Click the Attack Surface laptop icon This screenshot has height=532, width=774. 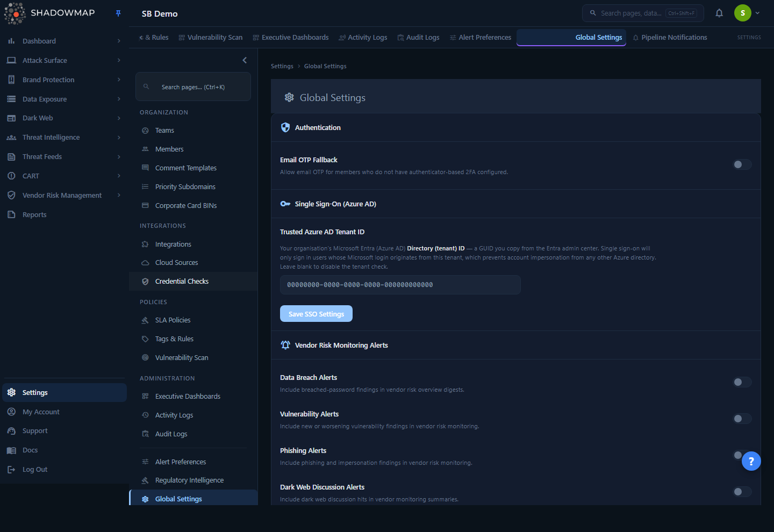point(11,60)
